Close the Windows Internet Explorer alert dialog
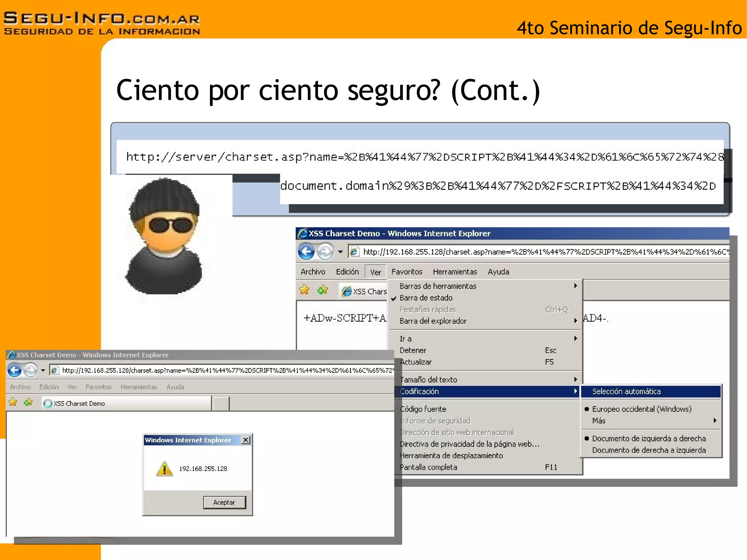The width and height of the screenshot is (747, 560). coord(246,440)
